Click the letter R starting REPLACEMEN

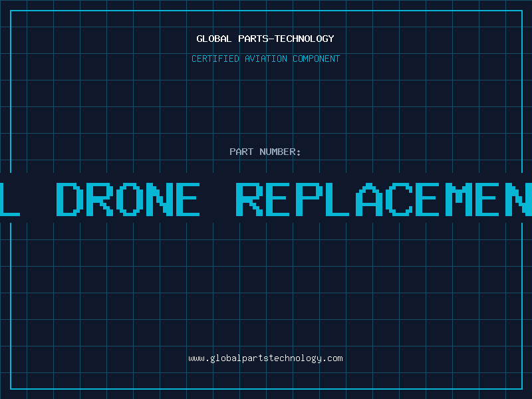point(249,199)
